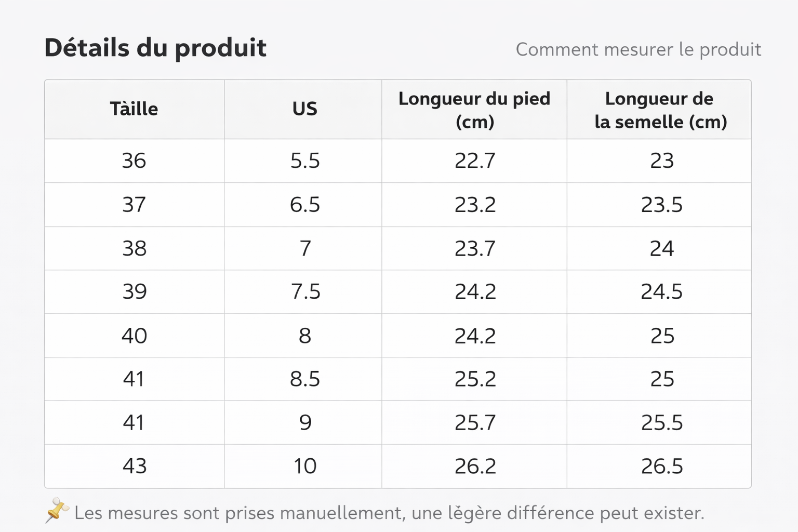Click US size 10 cell
Screen dimensions: 798x532
304,466
